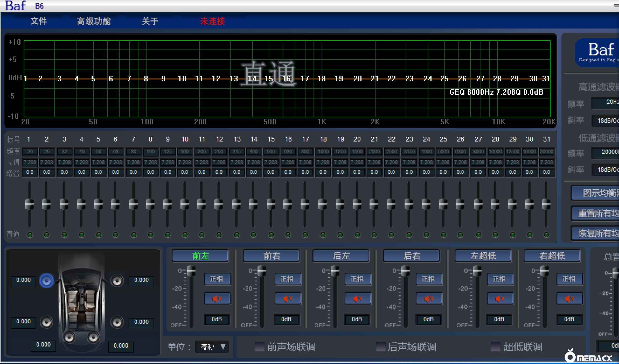Open the 文件 menu
The height and width of the screenshot is (364, 619).
point(39,21)
